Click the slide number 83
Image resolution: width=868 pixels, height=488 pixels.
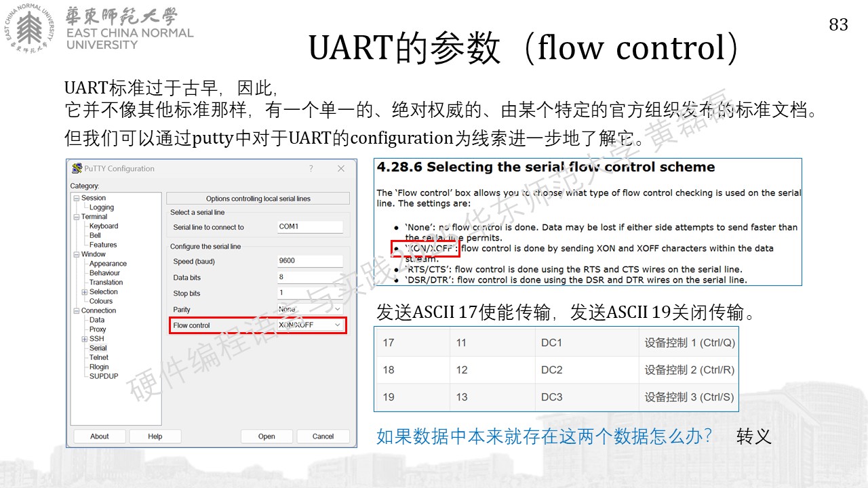coord(839,24)
